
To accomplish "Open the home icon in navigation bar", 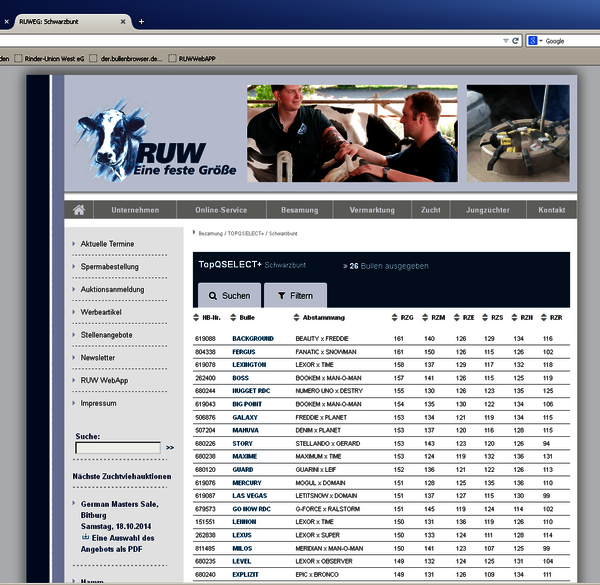I will click(x=79, y=210).
